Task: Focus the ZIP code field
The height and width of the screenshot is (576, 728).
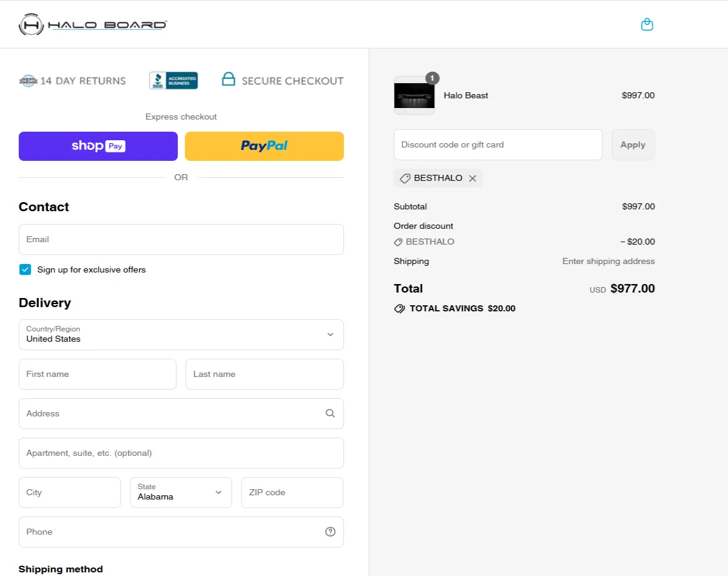Action: [x=292, y=492]
